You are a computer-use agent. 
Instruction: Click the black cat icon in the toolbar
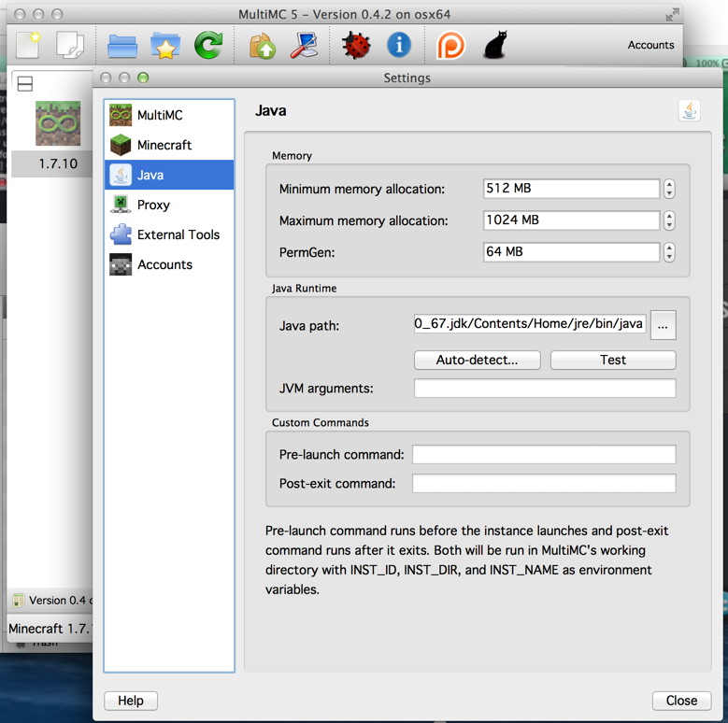(x=496, y=45)
